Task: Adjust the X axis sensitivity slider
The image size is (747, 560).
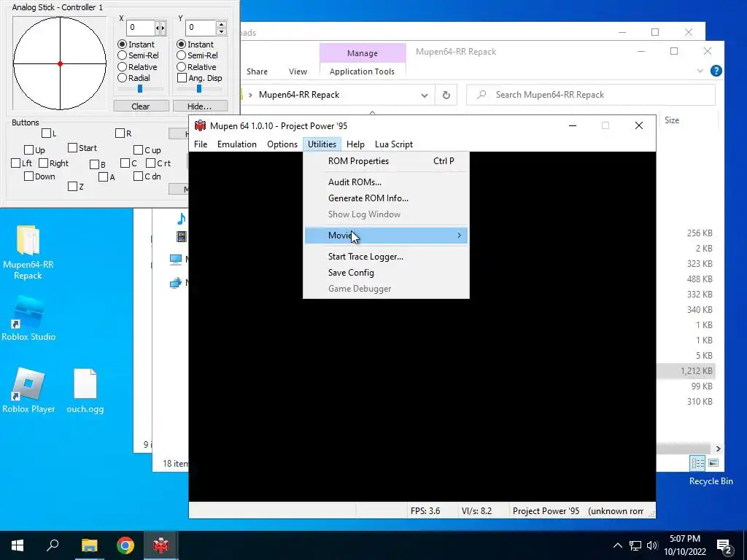Action: pyautogui.click(x=140, y=88)
